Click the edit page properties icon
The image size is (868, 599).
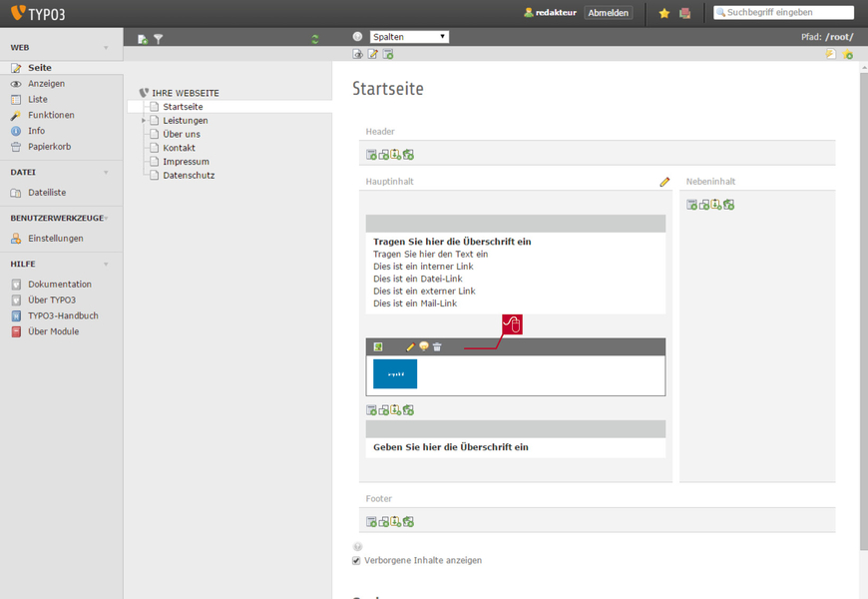point(373,54)
